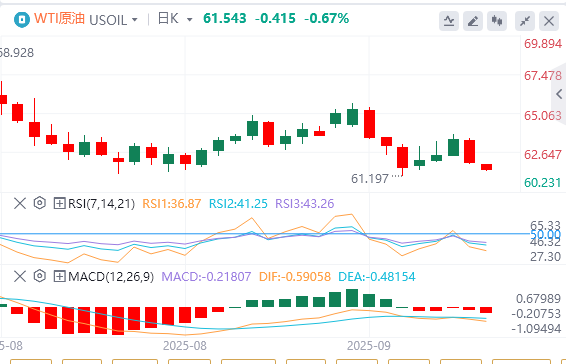Expand the RSI panel with plus icon
This screenshot has height=364, width=566.
pyautogui.click(x=59, y=204)
